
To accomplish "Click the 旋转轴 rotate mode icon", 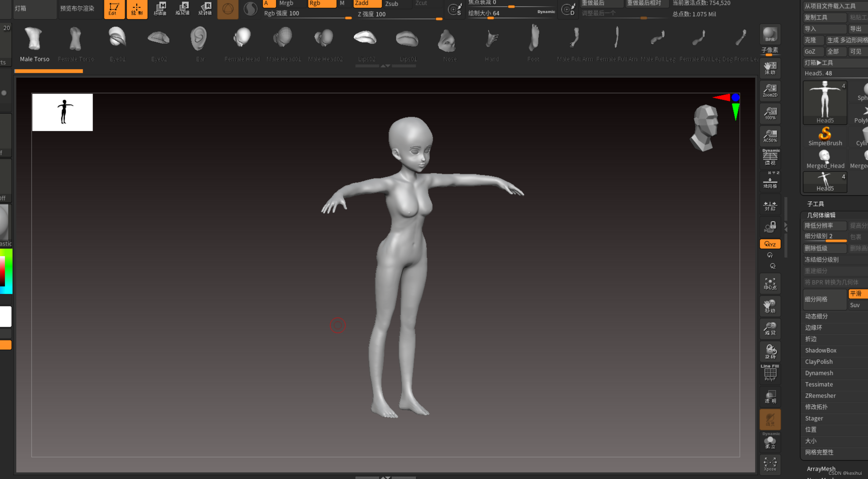I will [205, 9].
